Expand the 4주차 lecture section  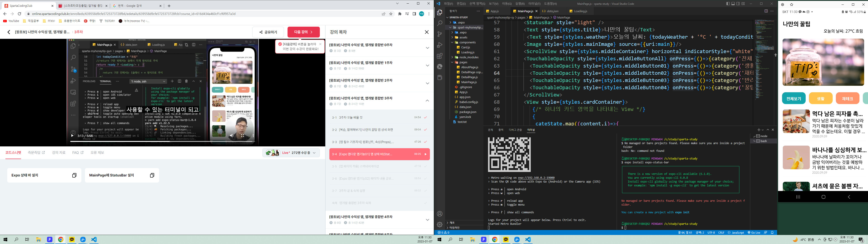click(427, 220)
